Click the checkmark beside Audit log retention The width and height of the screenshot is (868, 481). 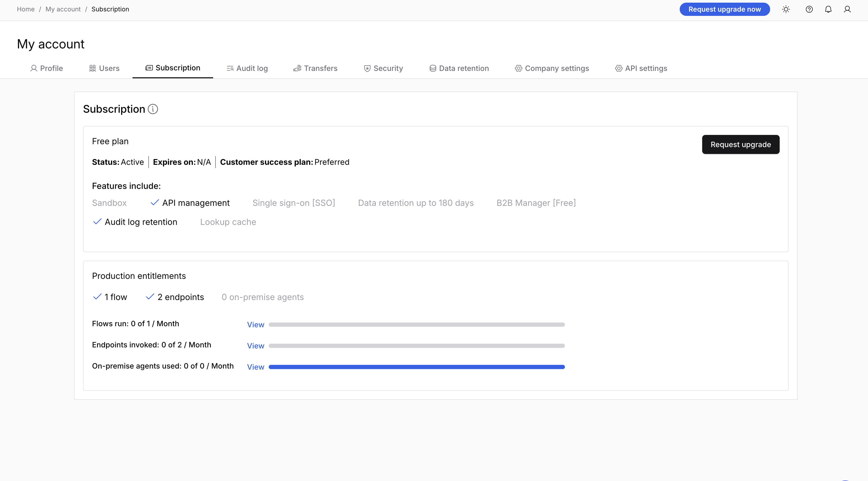point(97,221)
